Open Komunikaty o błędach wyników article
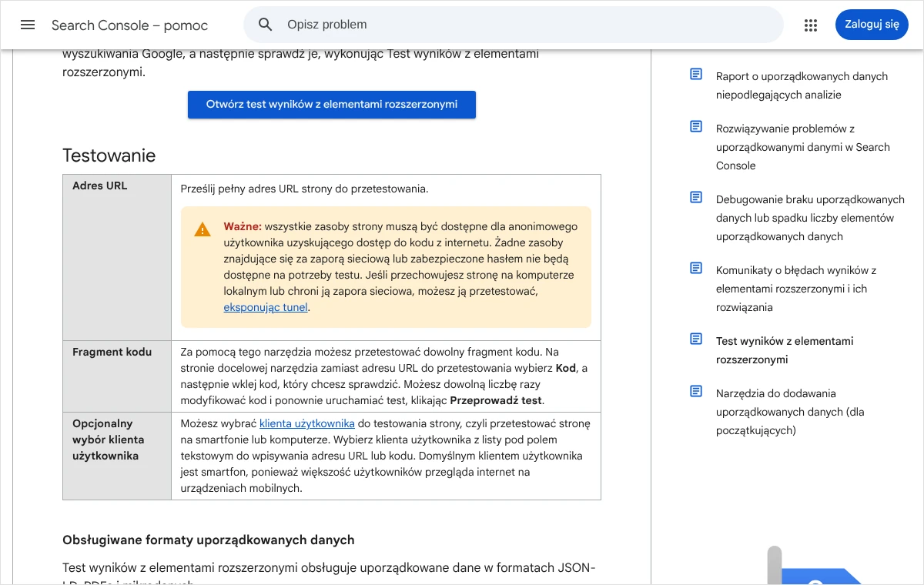The image size is (924, 585). tap(796, 289)
